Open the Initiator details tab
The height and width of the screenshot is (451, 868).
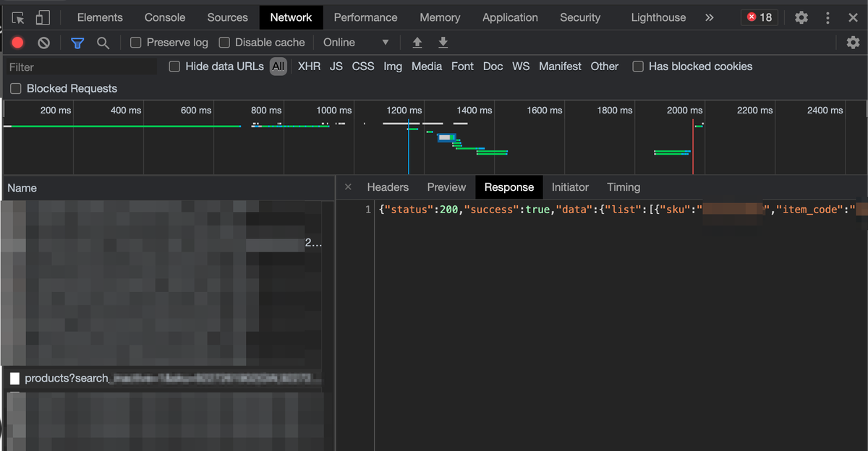coord(570,187)
